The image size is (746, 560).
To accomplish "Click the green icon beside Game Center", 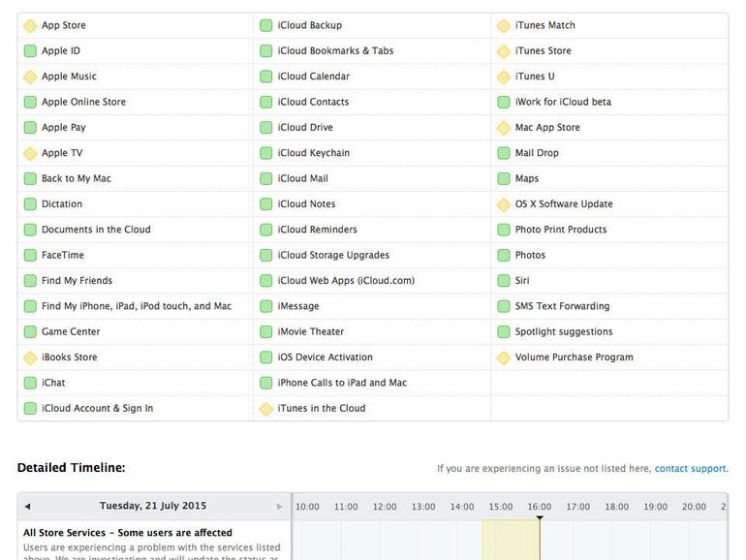I will point(30,331).
